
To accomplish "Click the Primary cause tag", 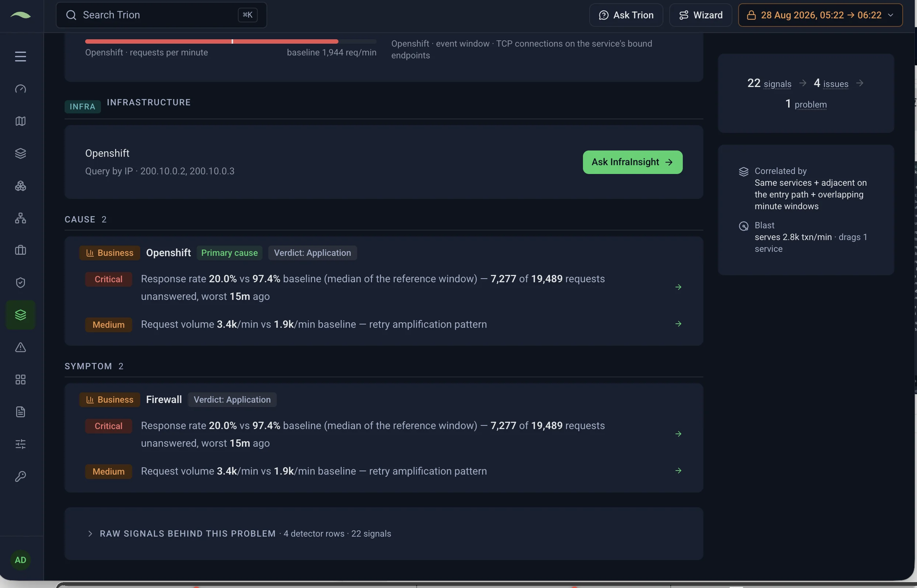I will click(x=229, y=253).
